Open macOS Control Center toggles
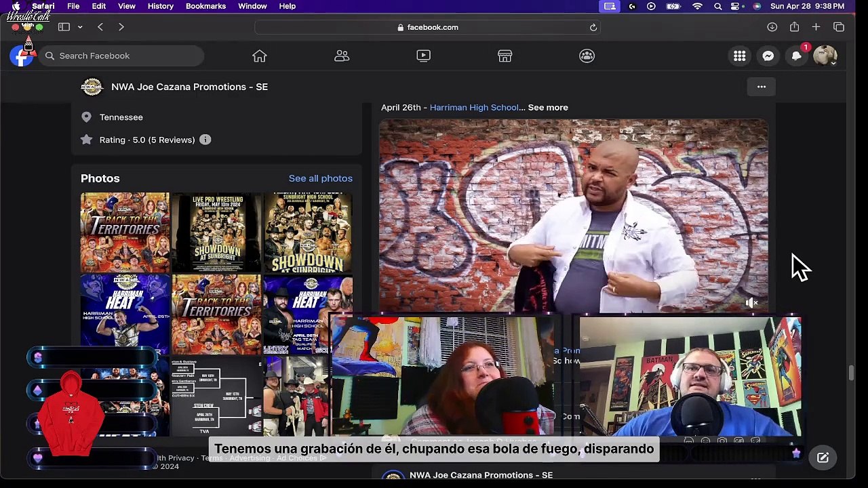Viewport: 868px width, 488px height. click(x=736, y=6)
